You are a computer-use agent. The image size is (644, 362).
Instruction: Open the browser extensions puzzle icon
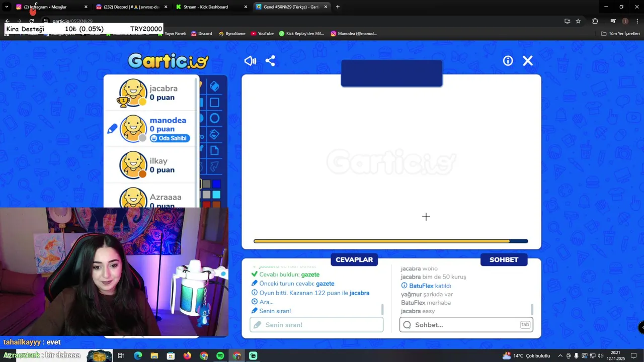[x=595, y=21]
